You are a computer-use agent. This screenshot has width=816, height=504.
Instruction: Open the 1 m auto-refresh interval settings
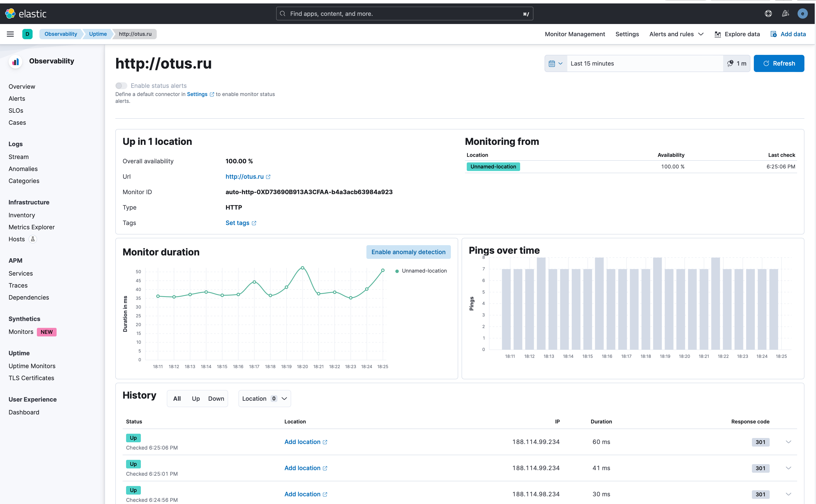pyautogui.click(x=737, y=63)
